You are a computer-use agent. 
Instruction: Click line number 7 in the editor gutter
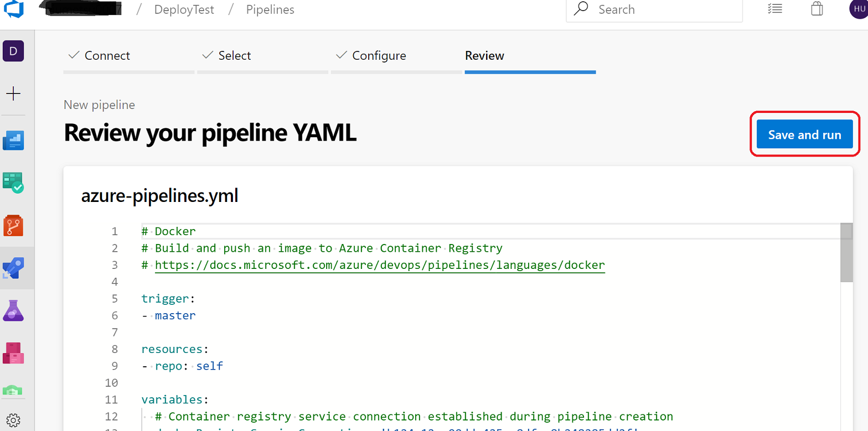[115, 332]
